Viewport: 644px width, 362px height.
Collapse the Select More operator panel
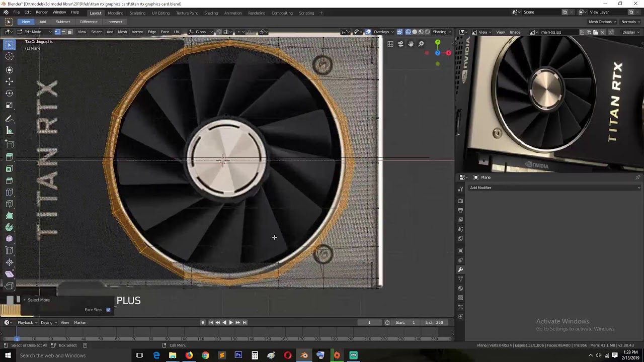[x=24, y=300]
